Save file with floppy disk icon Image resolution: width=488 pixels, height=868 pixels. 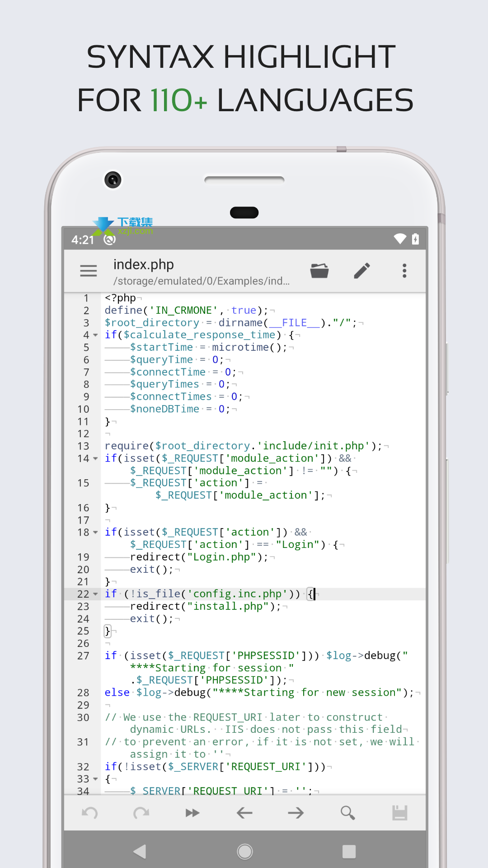[400, 813]
